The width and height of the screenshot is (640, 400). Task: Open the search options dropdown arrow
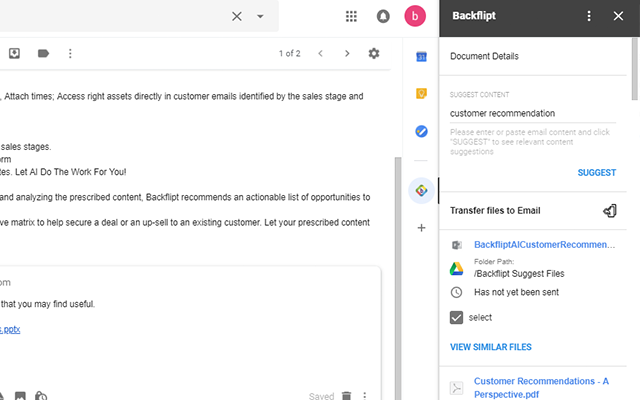(260, 16)
